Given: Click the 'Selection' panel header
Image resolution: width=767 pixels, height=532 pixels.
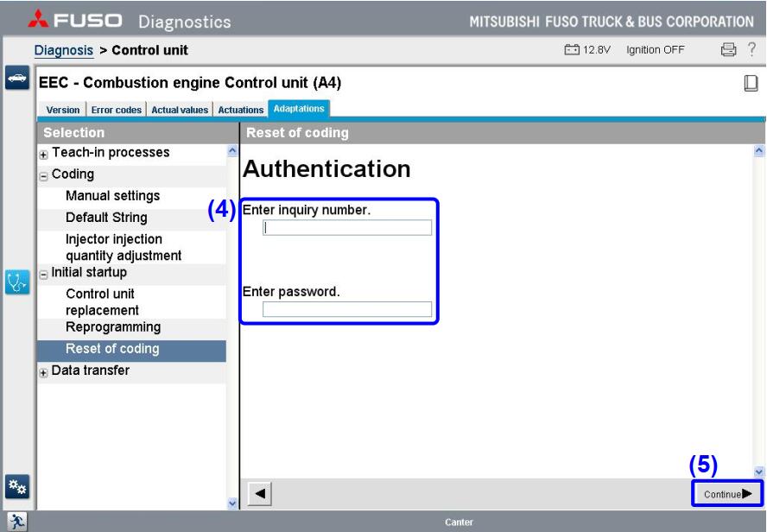Looking at the screenshot, I should pyautogui.click(x=74, y=132).
